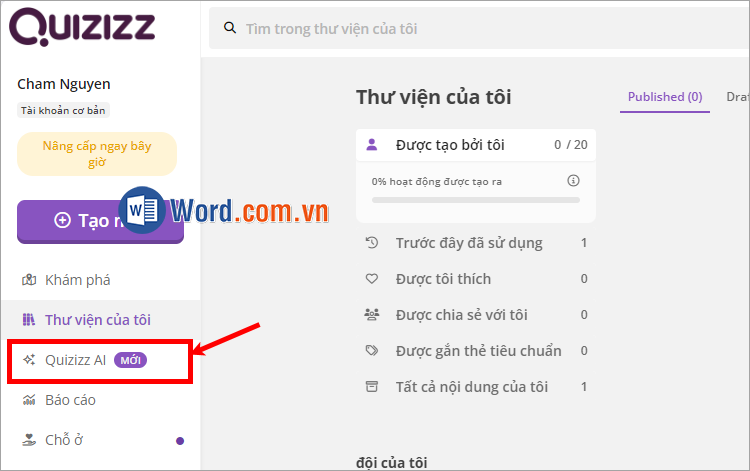Click the tag icon

372,351
